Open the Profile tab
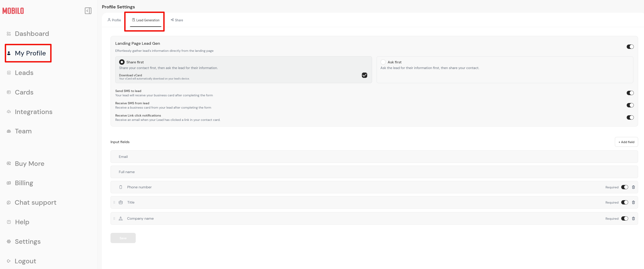Screen dimensions: 644x269 tap(114, 20)
